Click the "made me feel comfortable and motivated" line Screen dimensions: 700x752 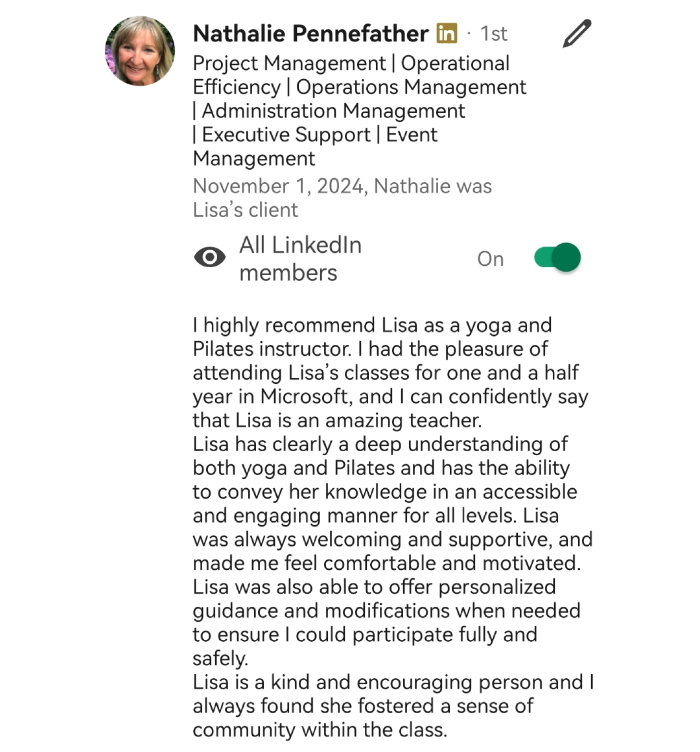[386, 563]
